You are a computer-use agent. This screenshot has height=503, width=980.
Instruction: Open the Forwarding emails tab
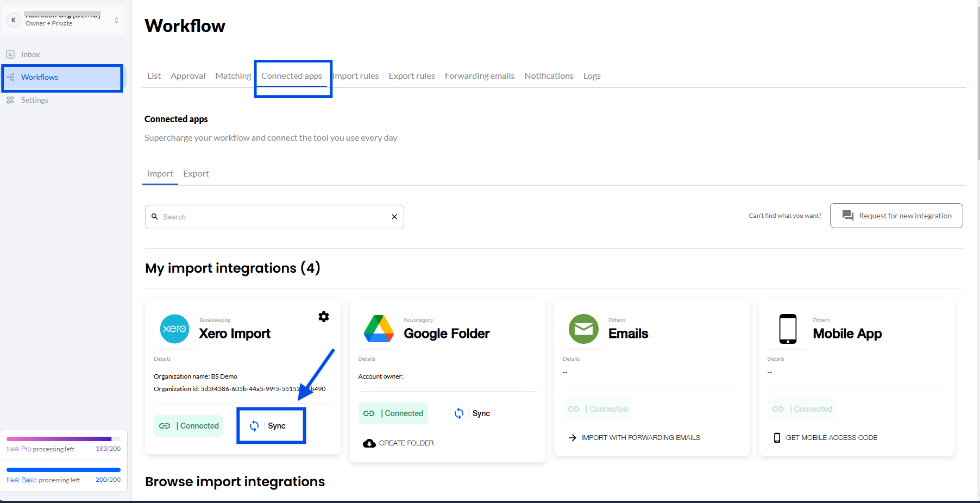coord(480,76)
